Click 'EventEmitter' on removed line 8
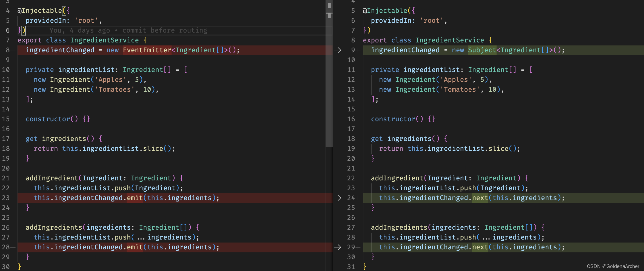 [x=147, y=50]
